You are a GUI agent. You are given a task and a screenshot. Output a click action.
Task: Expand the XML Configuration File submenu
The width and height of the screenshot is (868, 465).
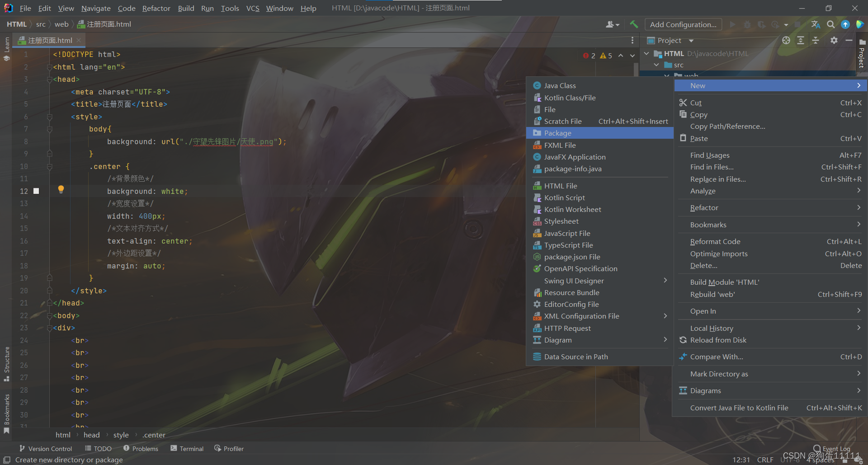point(599,316)
